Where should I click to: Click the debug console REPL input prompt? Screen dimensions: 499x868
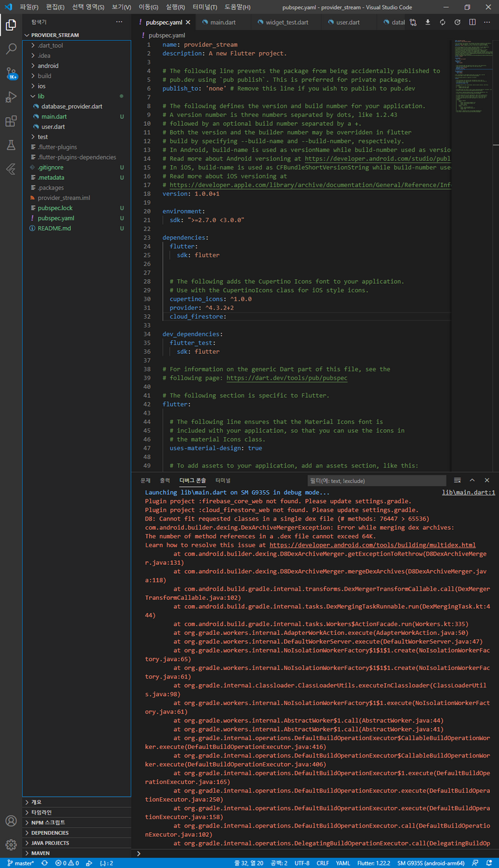click(316, 853)
